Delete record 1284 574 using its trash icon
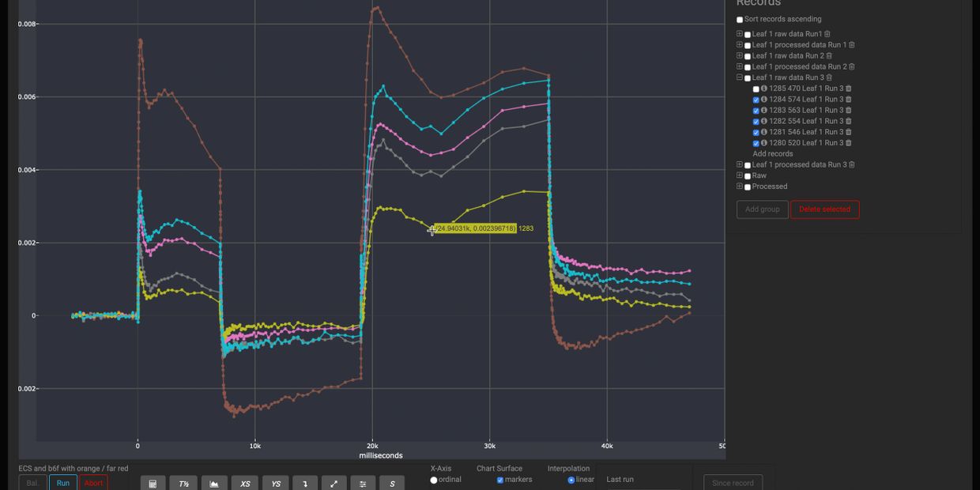Screen dimensions: 980x490 [849, 100]
